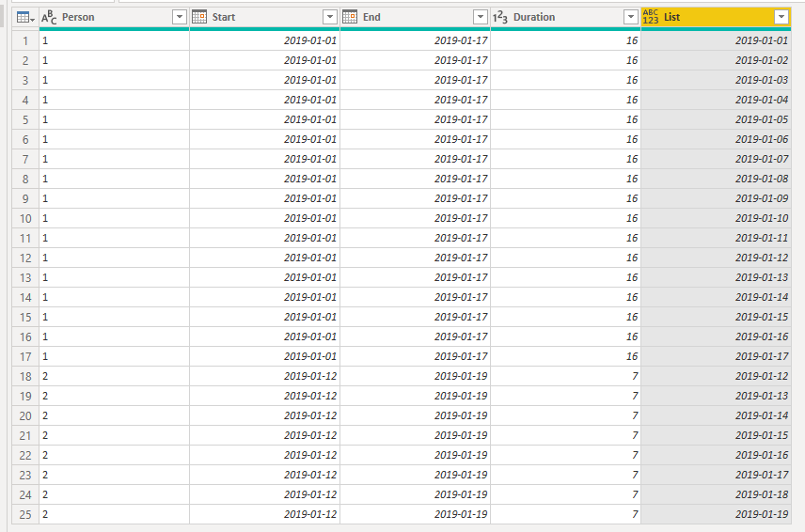Click Start cell 2019-01-01 in row 14

[264, 297]
